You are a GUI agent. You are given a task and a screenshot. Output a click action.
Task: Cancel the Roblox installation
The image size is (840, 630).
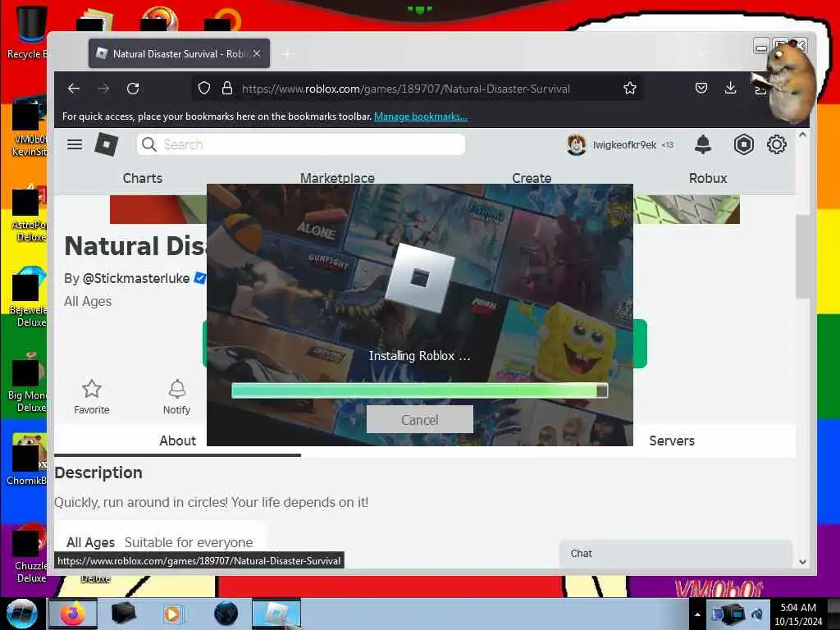coord(419,419)
